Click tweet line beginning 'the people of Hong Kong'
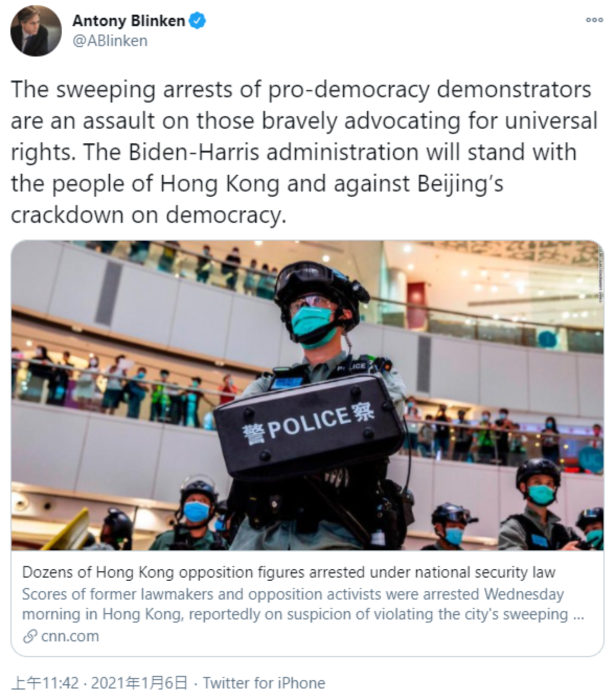The height and width of the screenshot is (700, 615). click(x=257, y=184)
